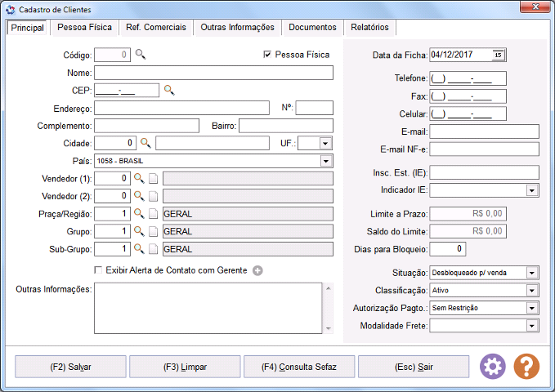Image resolution: width=555 pixels, height=392 pixels.
Task: Click the (F4) Consulta Sefaz button
Action: 299,367
